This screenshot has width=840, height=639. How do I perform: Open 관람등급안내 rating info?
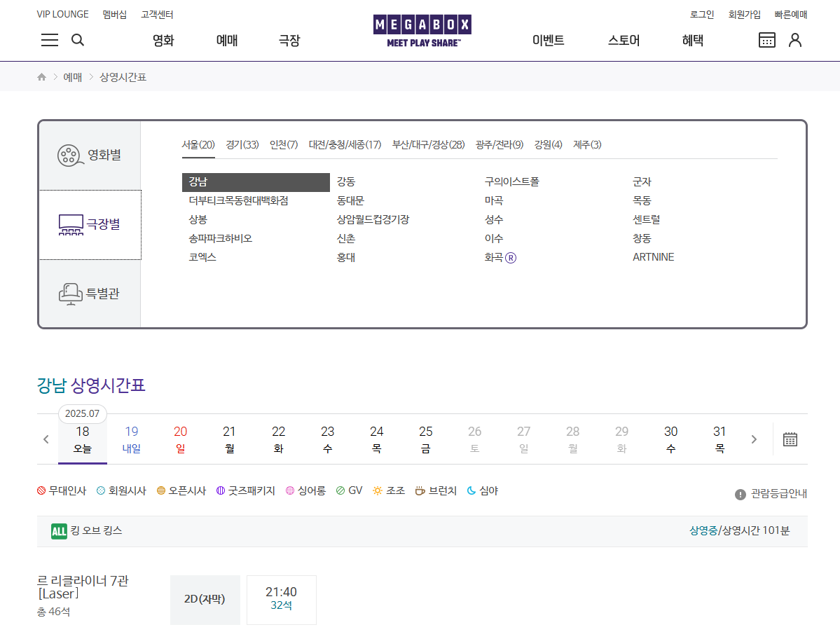tap(771, 494)
